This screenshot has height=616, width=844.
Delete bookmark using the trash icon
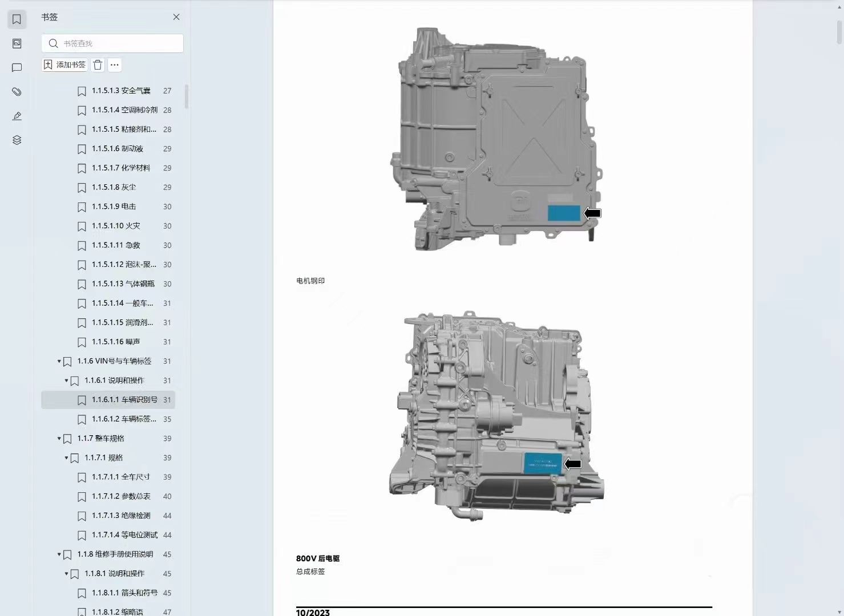pyautogui.click(x=98, y=65)
